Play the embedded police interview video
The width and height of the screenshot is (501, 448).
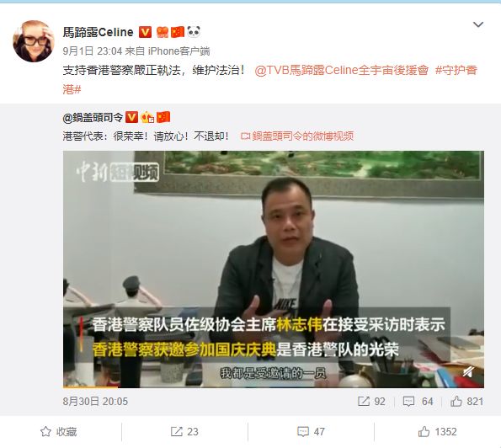[273, 269]
